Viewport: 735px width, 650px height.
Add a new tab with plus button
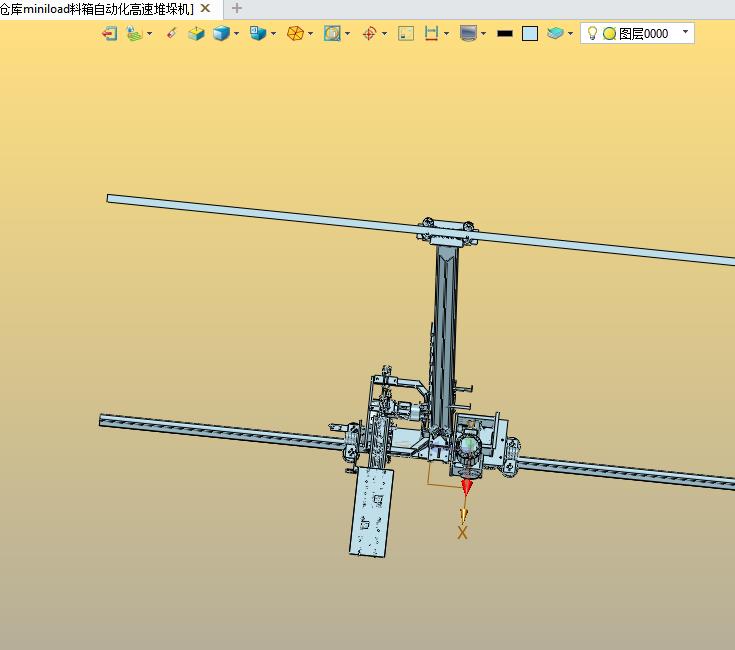point(237,8)
